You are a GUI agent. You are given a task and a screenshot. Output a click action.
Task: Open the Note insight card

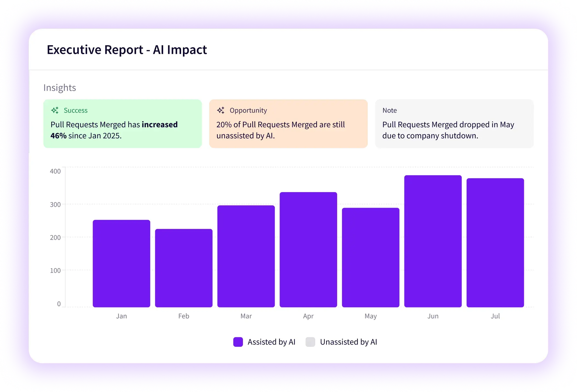(454, 123)
